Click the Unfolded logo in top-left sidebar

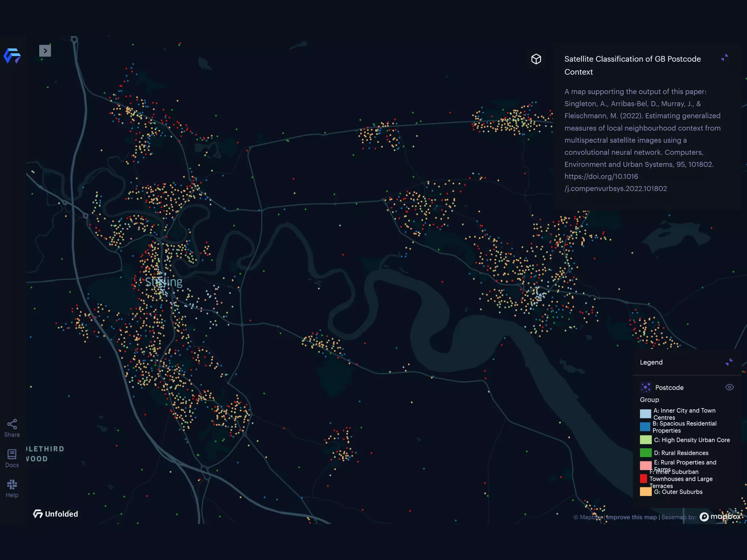pyautogui.click(x=12, y=56)
